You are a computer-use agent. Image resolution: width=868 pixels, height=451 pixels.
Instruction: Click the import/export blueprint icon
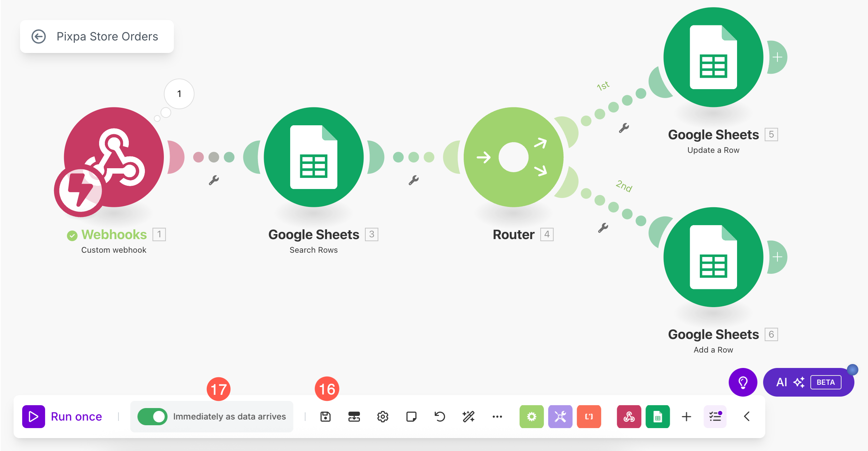tap(354, 417)
